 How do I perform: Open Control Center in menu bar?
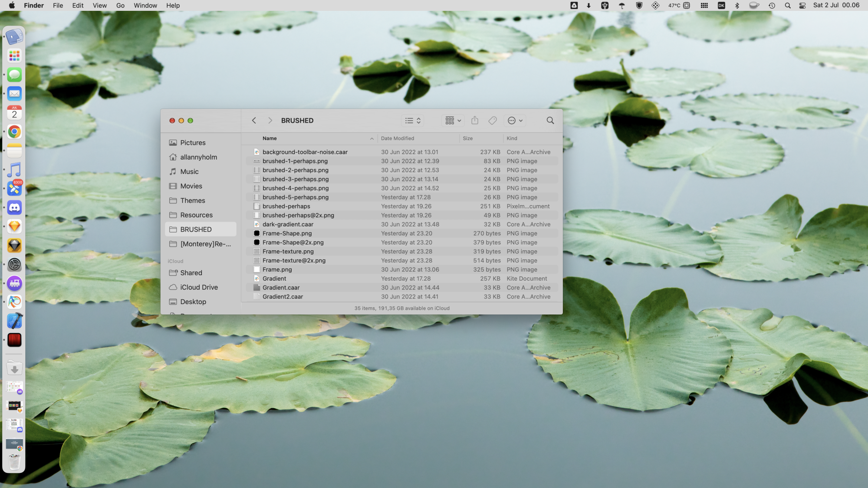(802, 6)
